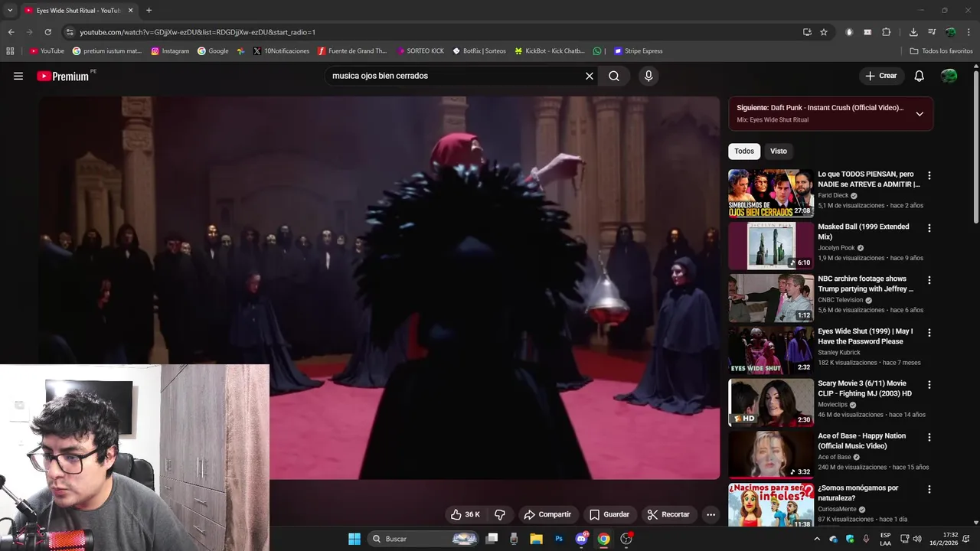Select the Todos filter chip
This screenshot has height=551, width=980.
coord(744,151)
